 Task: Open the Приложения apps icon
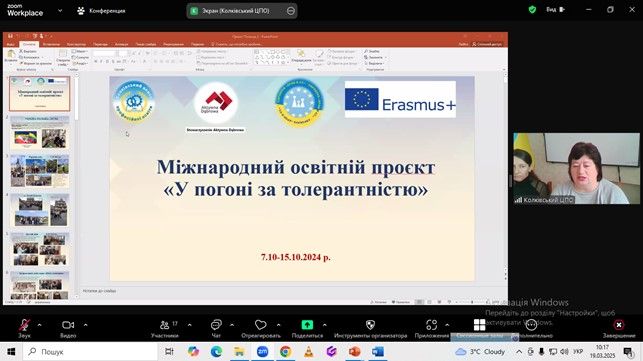[431, 325]
